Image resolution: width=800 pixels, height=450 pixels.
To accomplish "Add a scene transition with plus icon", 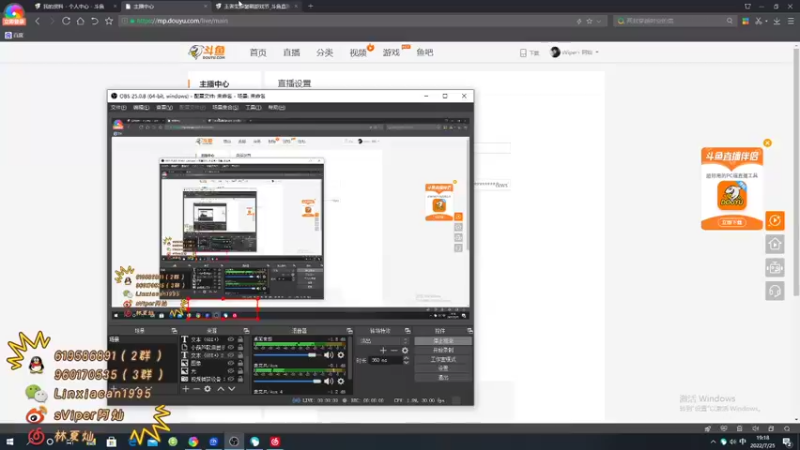I will point(383,351).
